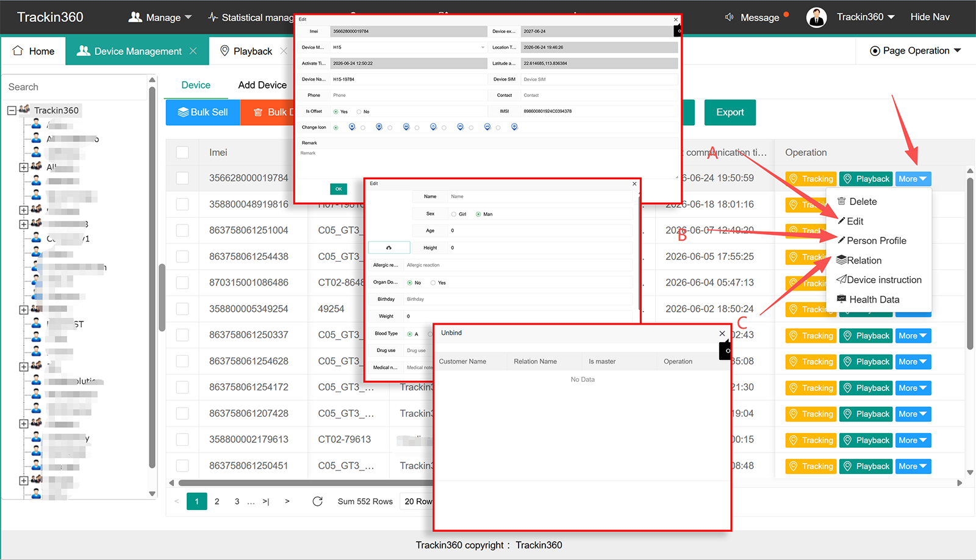Screen dimensions: 976x560
Task: Tick checkbox for Imei 870315001086486
Action: click(182, 282)
